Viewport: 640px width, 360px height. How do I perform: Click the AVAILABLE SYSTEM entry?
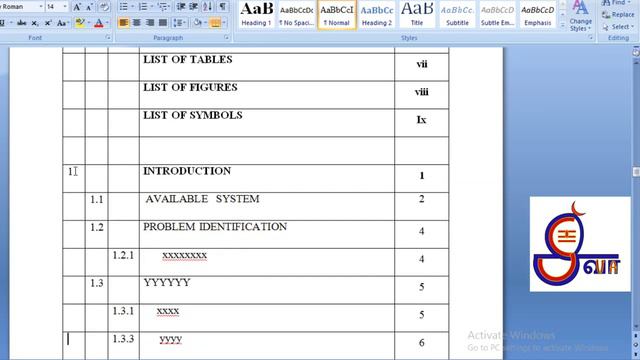pos(202,199)
